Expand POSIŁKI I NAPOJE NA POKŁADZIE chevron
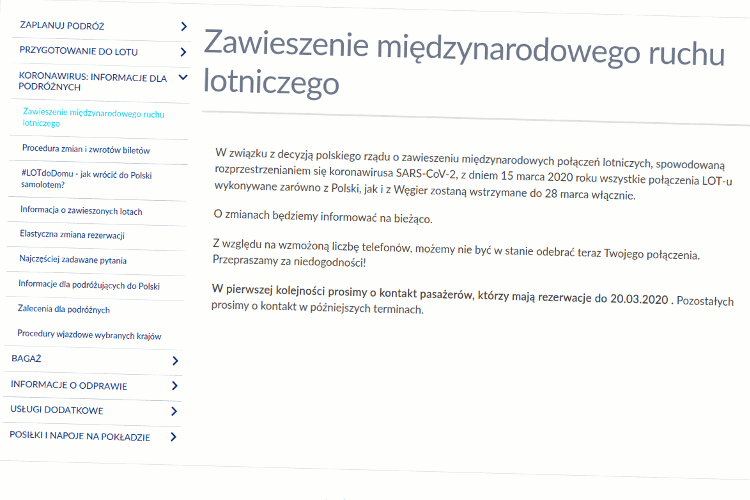Screen dimensions: 750x500 click(174, 436)
